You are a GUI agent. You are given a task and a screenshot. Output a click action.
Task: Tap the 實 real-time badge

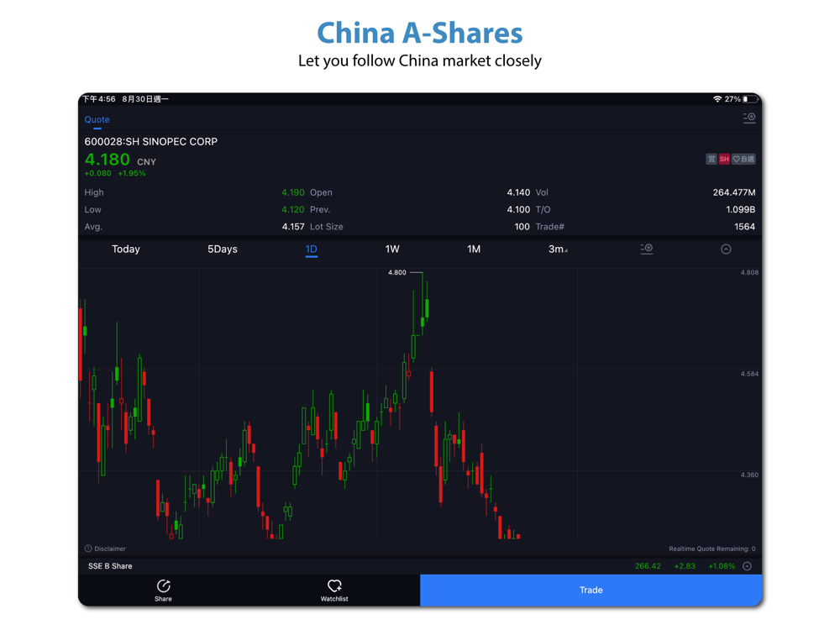[711, 159]
